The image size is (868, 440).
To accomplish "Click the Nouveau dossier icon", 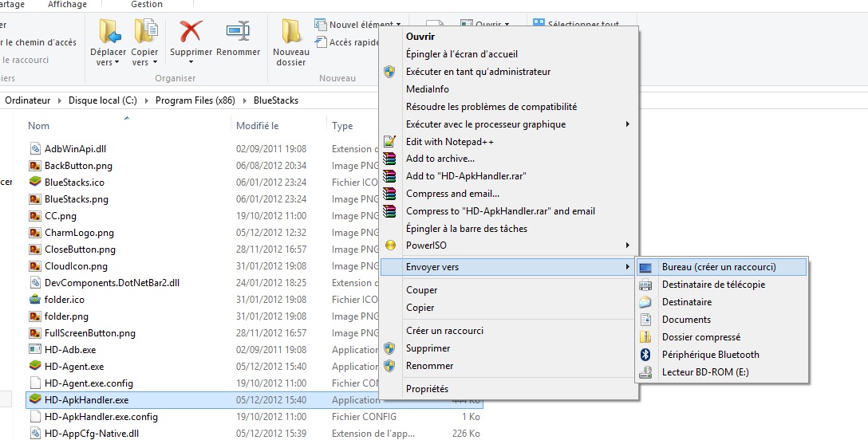I will coord(291,32).
